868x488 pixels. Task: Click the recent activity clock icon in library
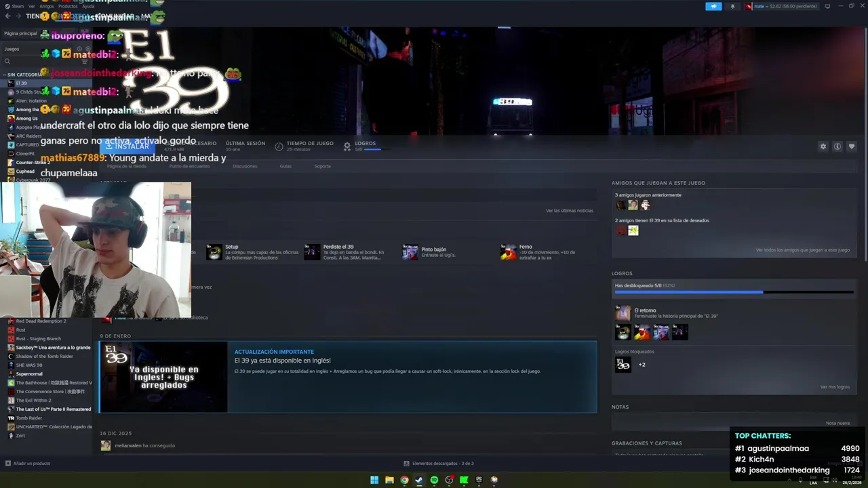click(x=79, y=49)
